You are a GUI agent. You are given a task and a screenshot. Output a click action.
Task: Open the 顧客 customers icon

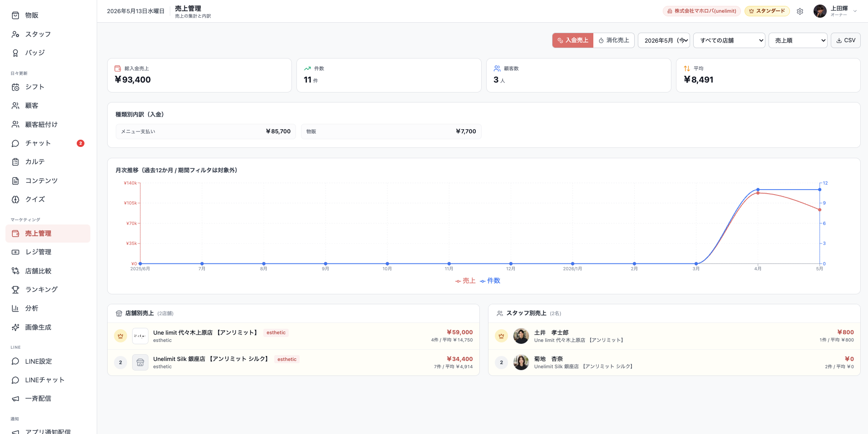point(15,106)
